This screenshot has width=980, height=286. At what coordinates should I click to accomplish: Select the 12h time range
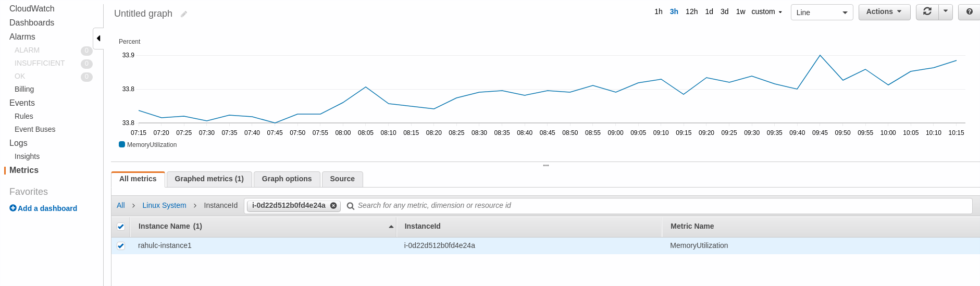click(x=691, y=11)
